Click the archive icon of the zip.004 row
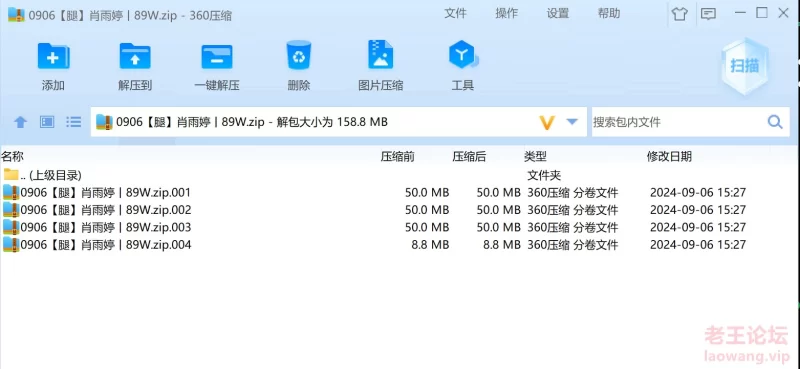Image resolution: width=800 pixels, height=369 pixels. click(x=11, y=244)
